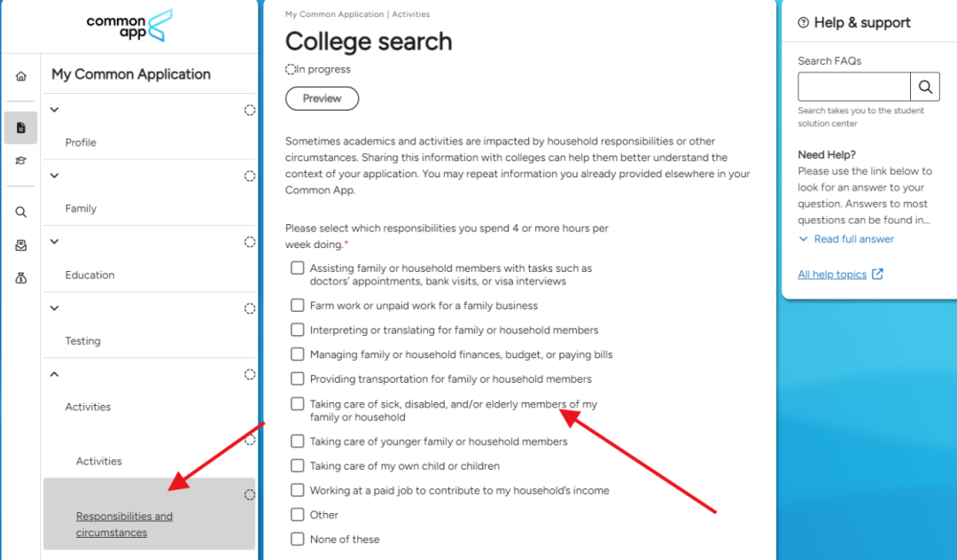Open the 'All help topics' link

click(832, 275)
